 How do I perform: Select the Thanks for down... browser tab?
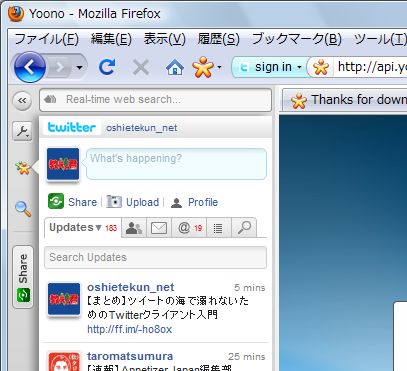click(x=345, y=100)
